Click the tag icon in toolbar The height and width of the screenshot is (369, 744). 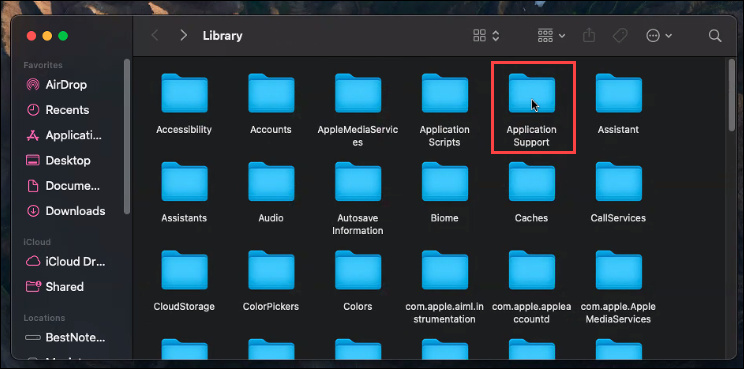[x=620, y=36]
